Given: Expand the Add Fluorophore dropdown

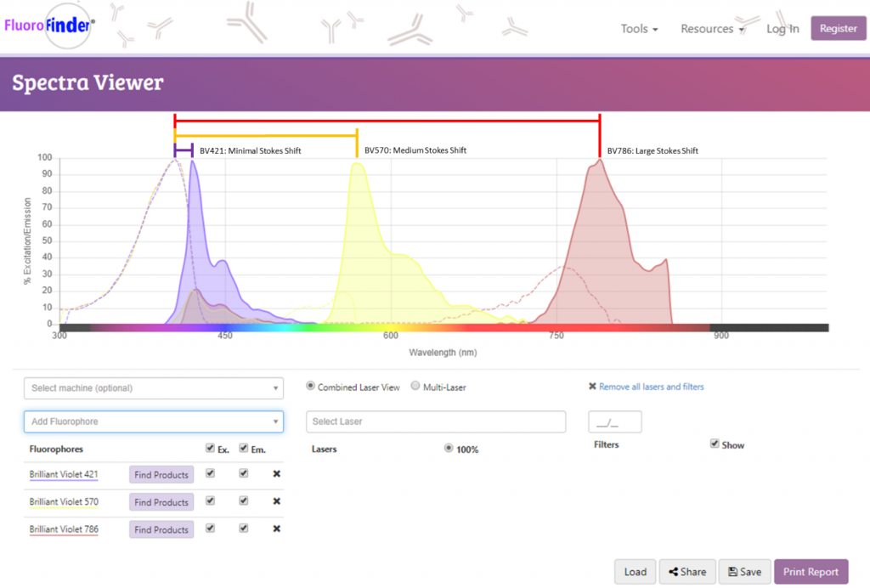Looking at the screenshot, I should pyautogui.click(x=154, y=421).
